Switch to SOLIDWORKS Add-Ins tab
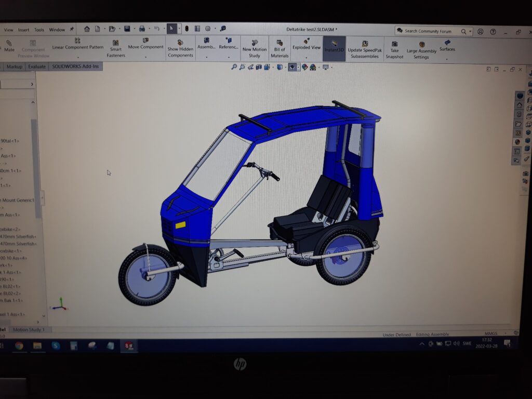The height and width of the screenshot is (399, 532). coord(76,66)
